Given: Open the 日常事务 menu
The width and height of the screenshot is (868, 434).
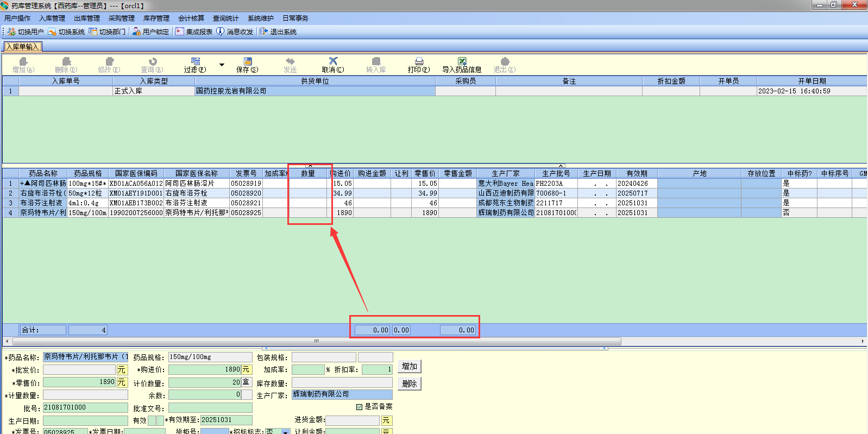Looking at the screenshot, I should click(x=295, y=18).
